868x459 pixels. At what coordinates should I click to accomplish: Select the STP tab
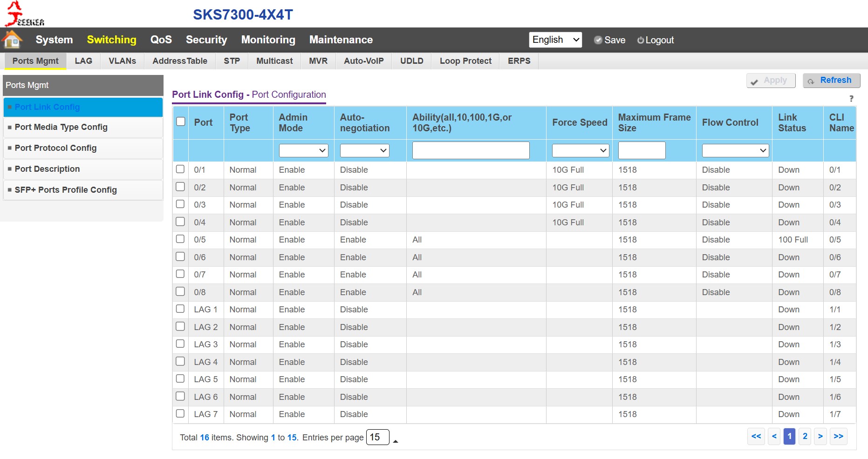pos(232,61)
